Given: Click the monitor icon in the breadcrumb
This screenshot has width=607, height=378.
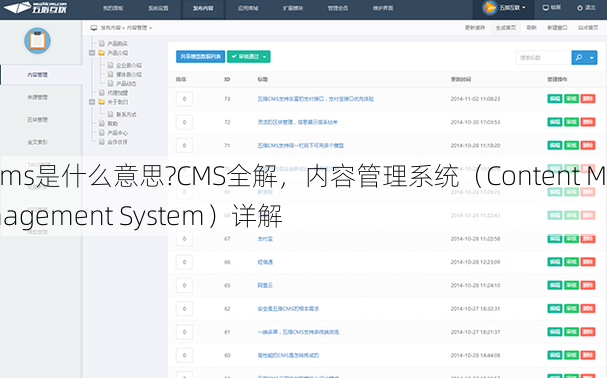Looking at the screenshot, I should (94, 28).
